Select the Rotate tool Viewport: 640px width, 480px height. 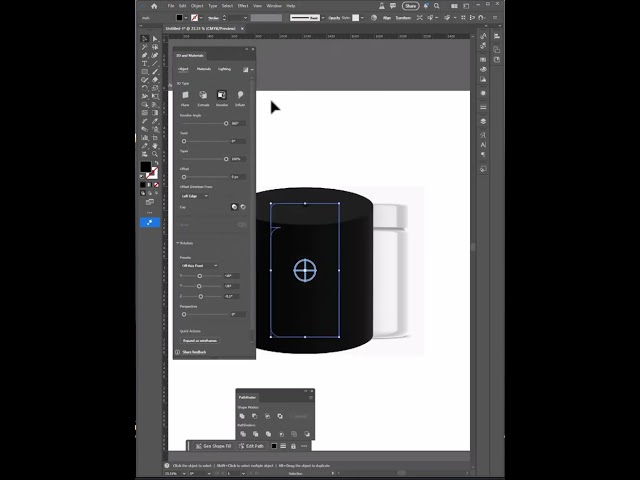pyautogui.click(x=144, y=88)
